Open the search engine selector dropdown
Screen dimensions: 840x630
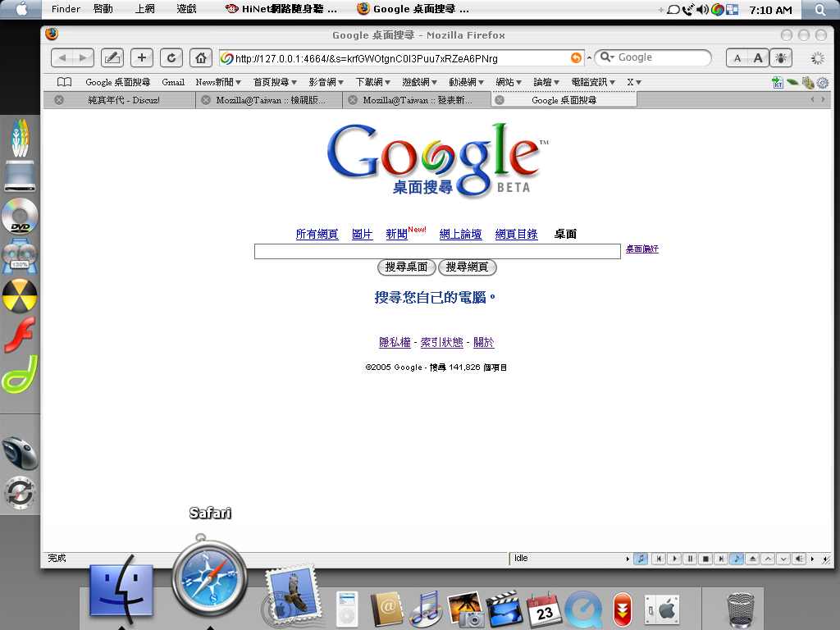pyautogui.click(x=607, y=57)
